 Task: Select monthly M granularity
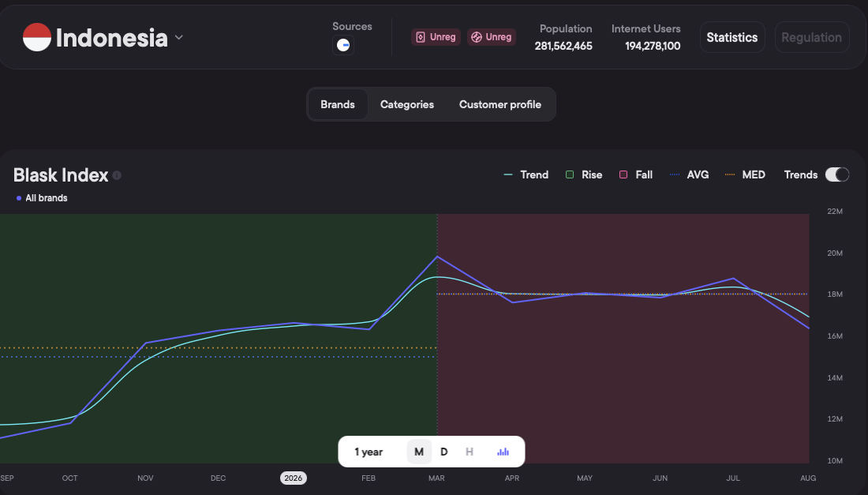pos(419,452)
